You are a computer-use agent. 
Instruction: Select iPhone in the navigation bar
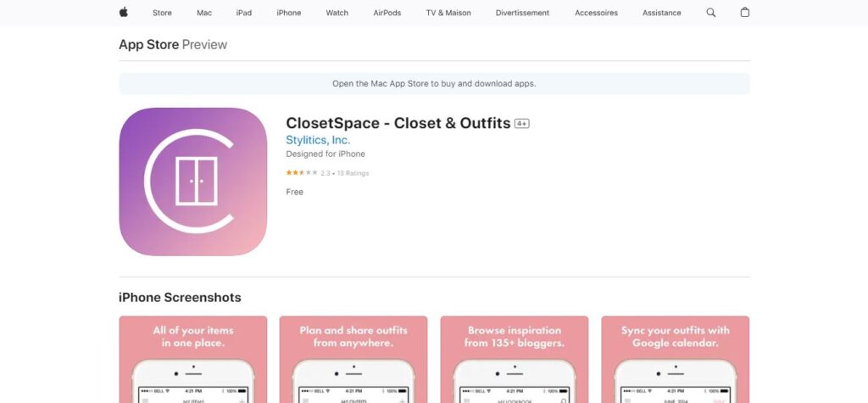click(289, 13)
